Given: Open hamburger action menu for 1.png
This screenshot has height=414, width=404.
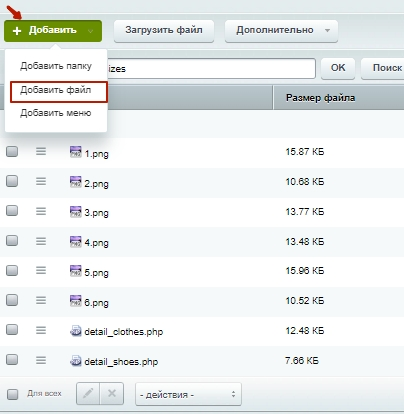Looking at the screenshot, I should [x=41, y=152].
